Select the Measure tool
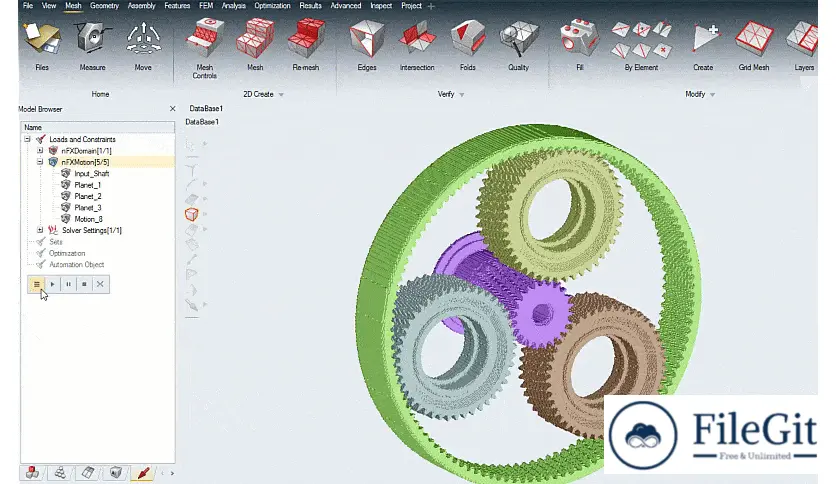 pos(92,45)
